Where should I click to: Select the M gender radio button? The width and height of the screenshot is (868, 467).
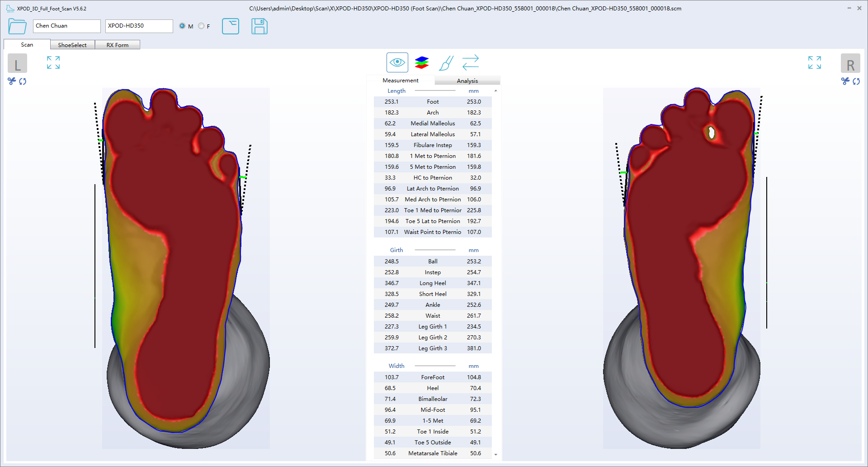[x=182, y=26]
